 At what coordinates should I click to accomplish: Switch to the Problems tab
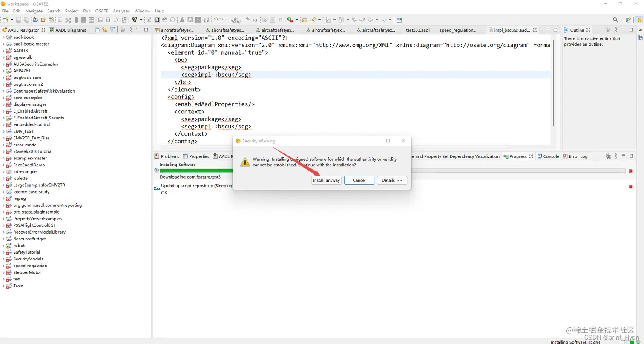coord(167,156)
